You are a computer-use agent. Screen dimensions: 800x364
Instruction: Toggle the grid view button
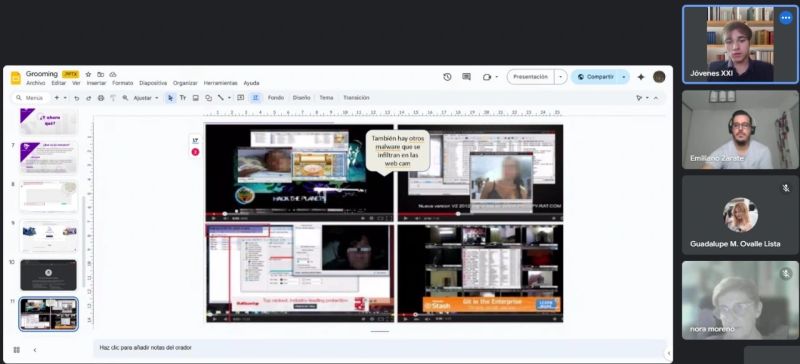coord(16,350)
